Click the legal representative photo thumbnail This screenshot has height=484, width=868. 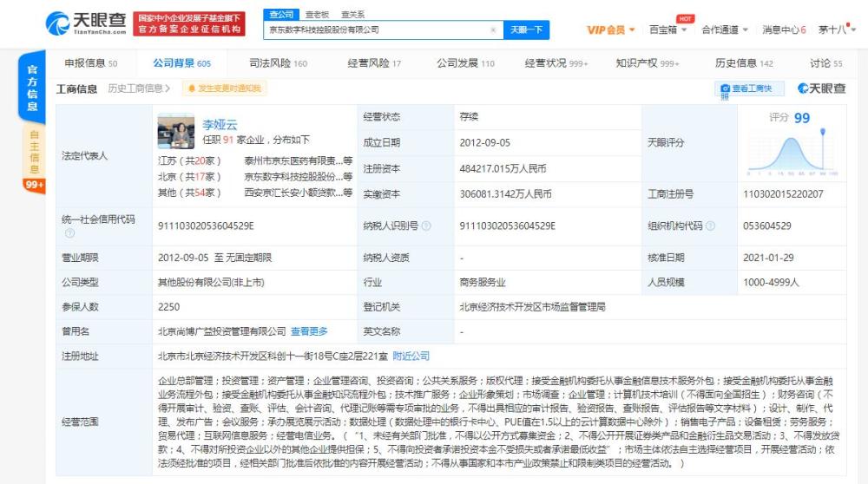176,131
